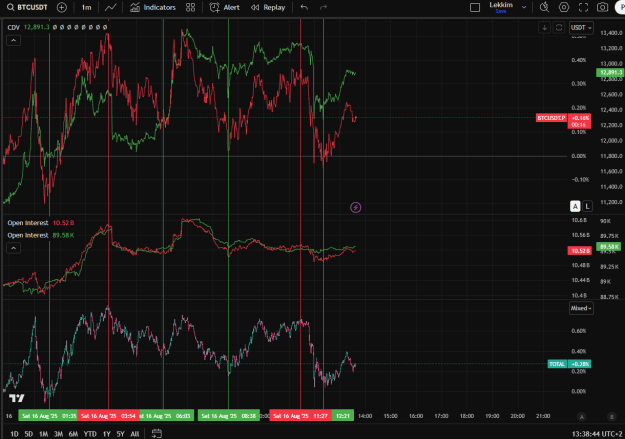625x439 pixels.
Task: Set the range to All
Action: tap(135, 434)
